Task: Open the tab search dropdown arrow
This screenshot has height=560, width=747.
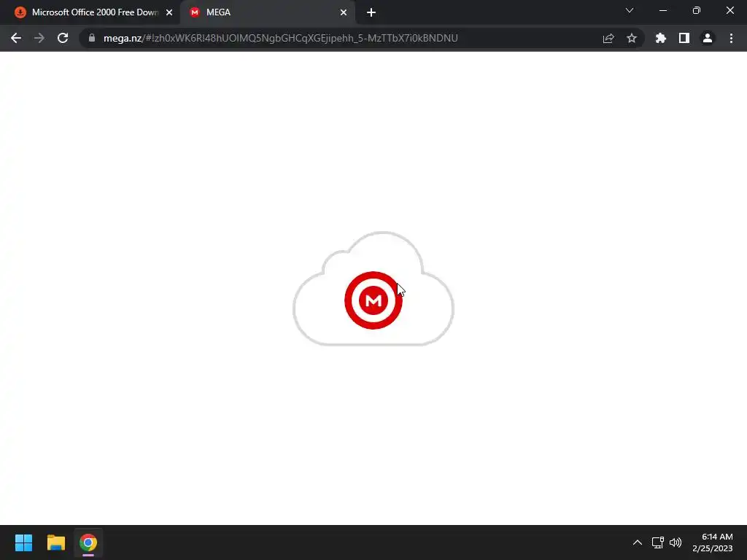Action: pos(630,10)
